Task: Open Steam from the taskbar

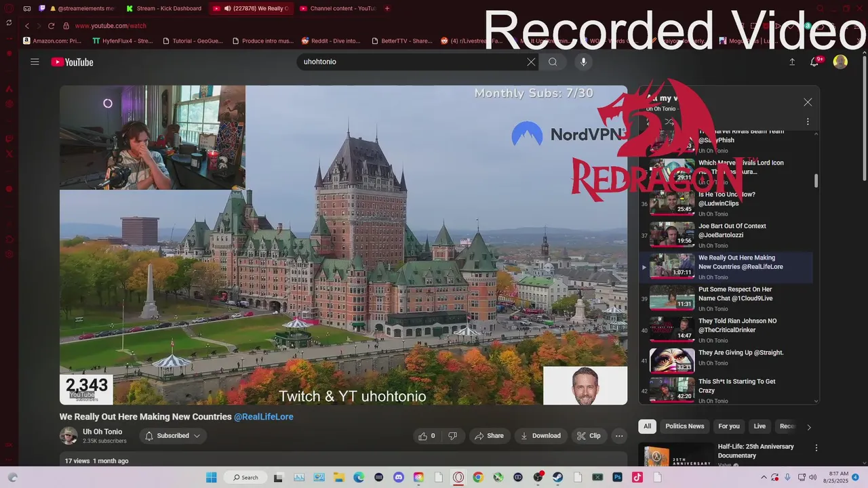Action: click(x=558, y=477)
